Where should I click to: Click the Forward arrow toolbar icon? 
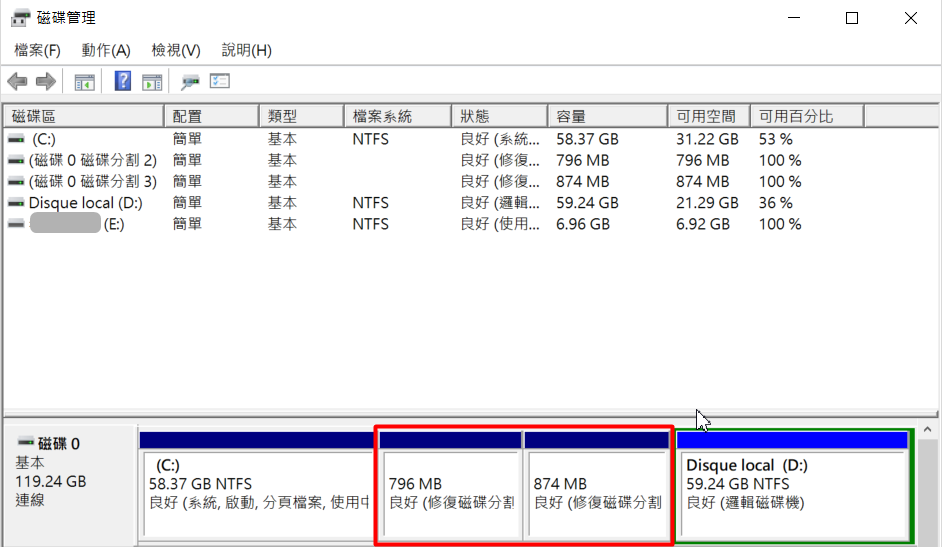[x=46, y=81]
